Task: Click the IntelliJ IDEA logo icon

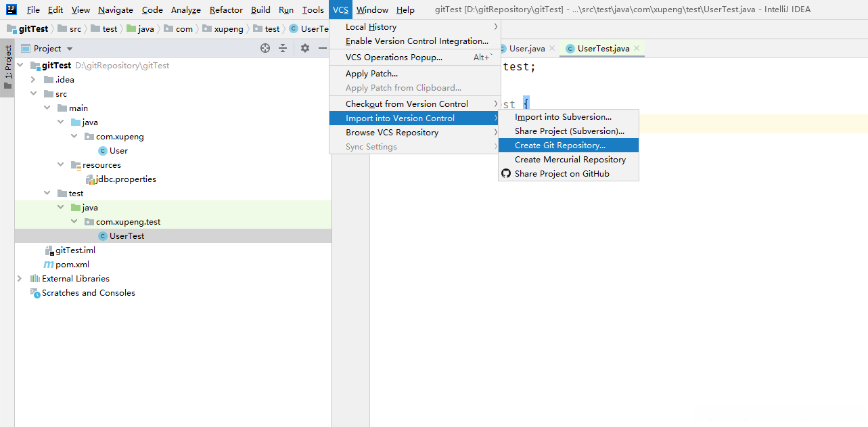Action: (x=11, y=9)
